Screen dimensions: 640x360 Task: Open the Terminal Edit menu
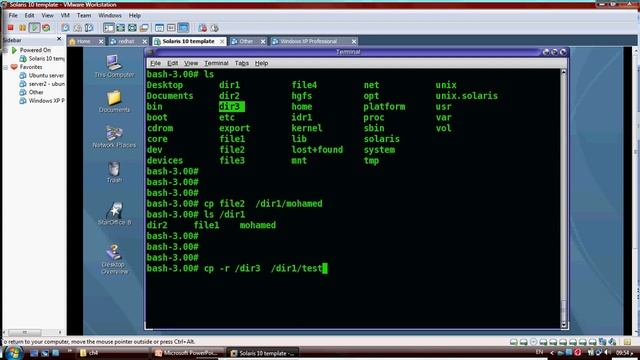(173, 63)
